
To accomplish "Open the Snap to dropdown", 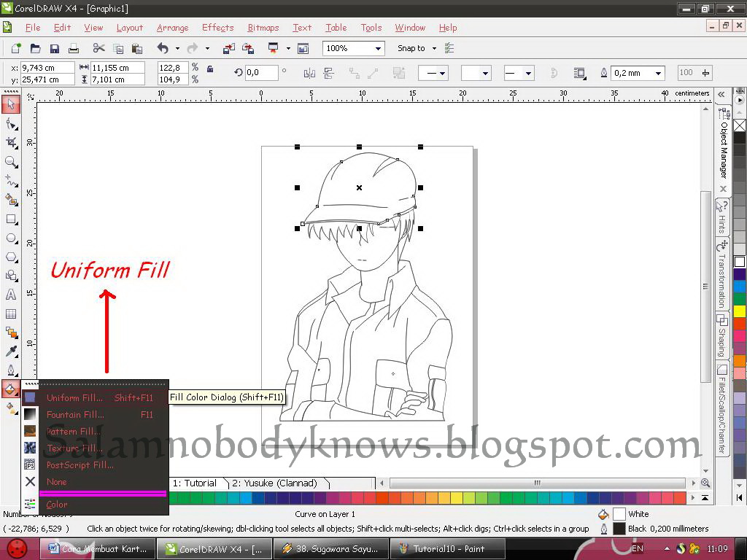I will point(434,49).
